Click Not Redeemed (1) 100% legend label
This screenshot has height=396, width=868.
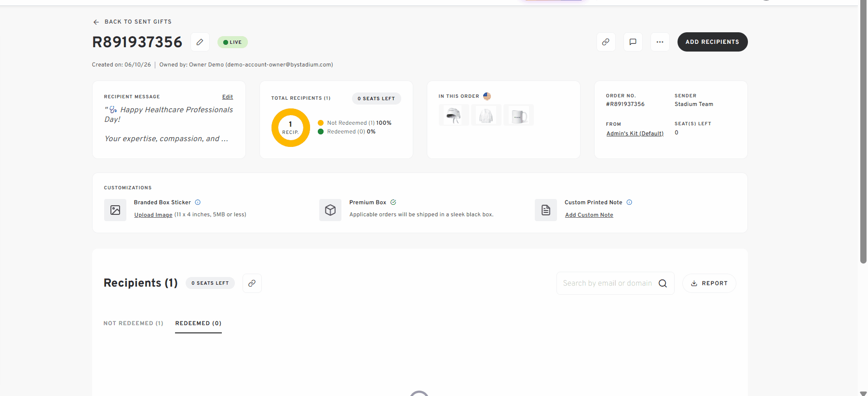pos(359,123)
